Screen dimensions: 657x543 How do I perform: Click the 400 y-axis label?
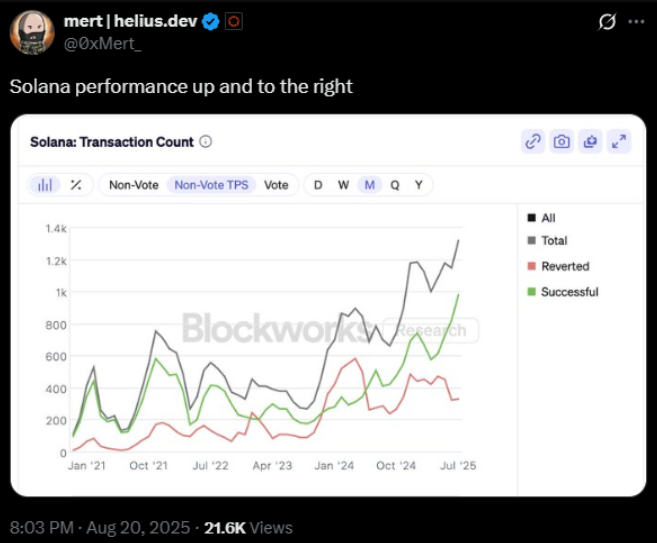[x=56, y=389]
